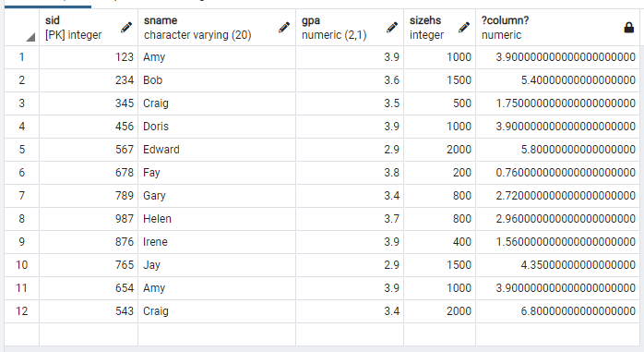Click the Bob name cell
Image resolution: width=644 pixels, height=352 pixels.
click(217, 80)
